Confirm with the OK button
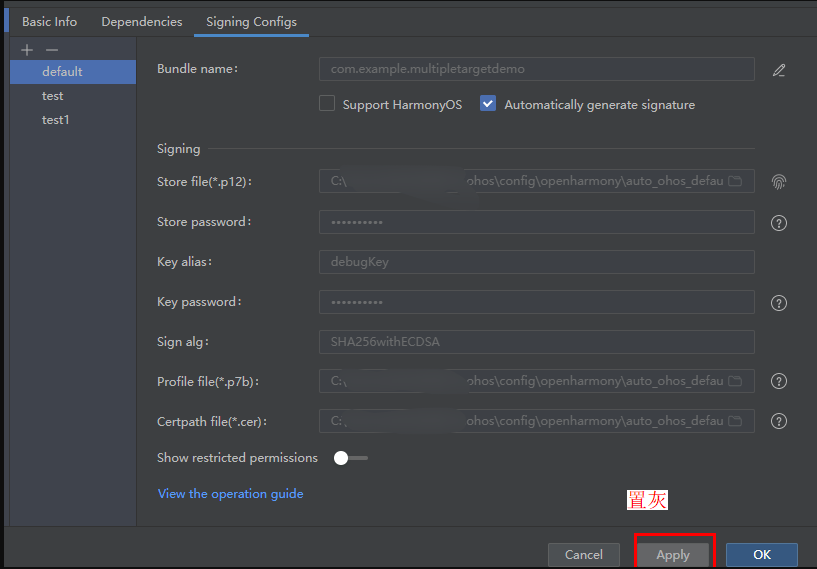817x569 pixels. (x=762, y=555)
